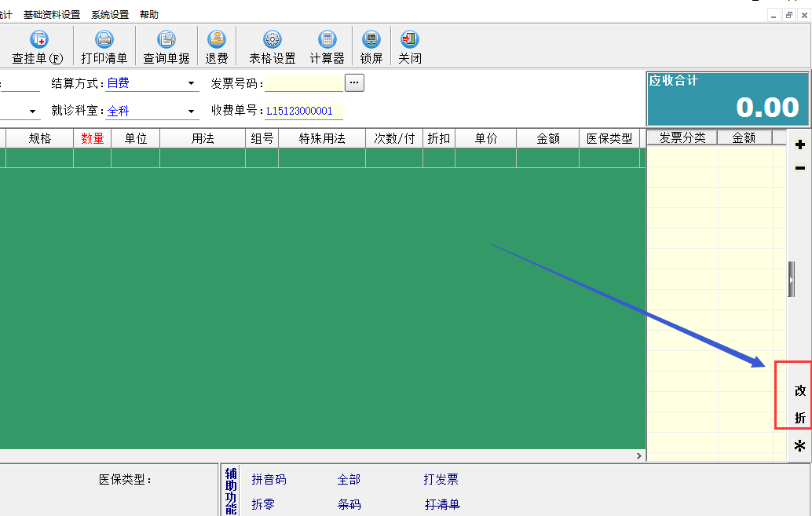Click the 折扣 column header
This screenshot has width=812, height=516.
tap(439, 138)
